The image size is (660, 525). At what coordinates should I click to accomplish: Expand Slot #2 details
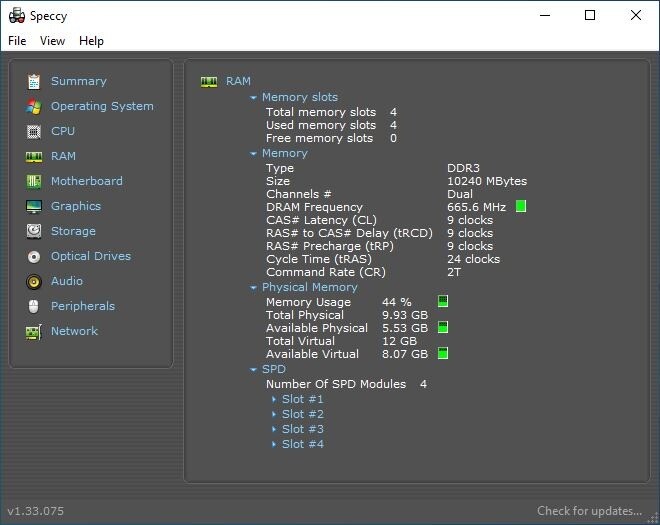(274, 414)
